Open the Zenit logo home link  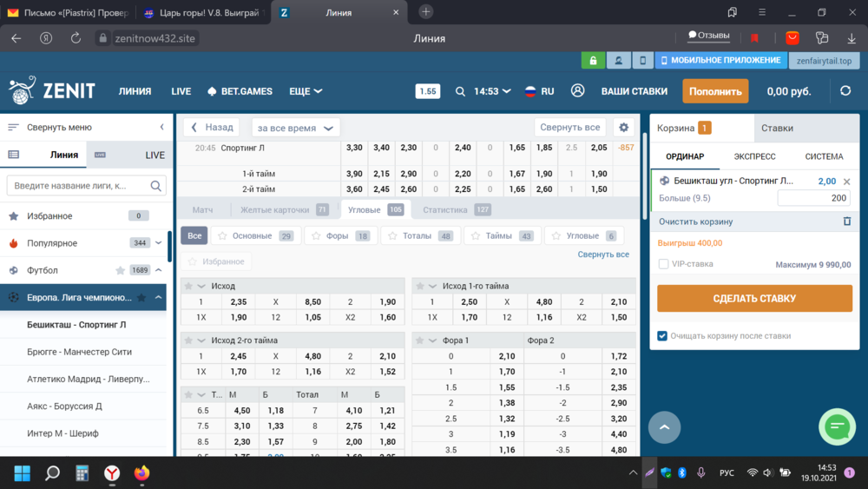pyautogui.click(x=52, y=90)
